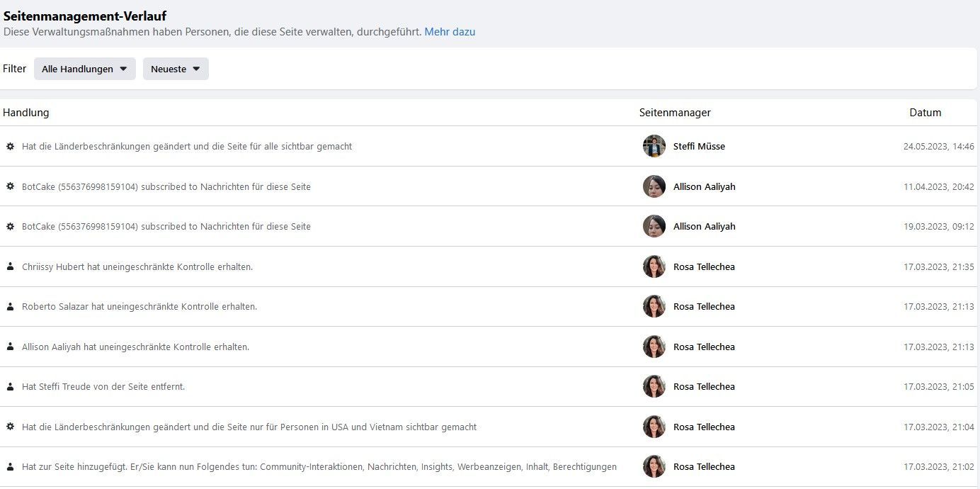
Task: Click the person icon beside the Steffi Treude removal entry
Action: (10, 386)
